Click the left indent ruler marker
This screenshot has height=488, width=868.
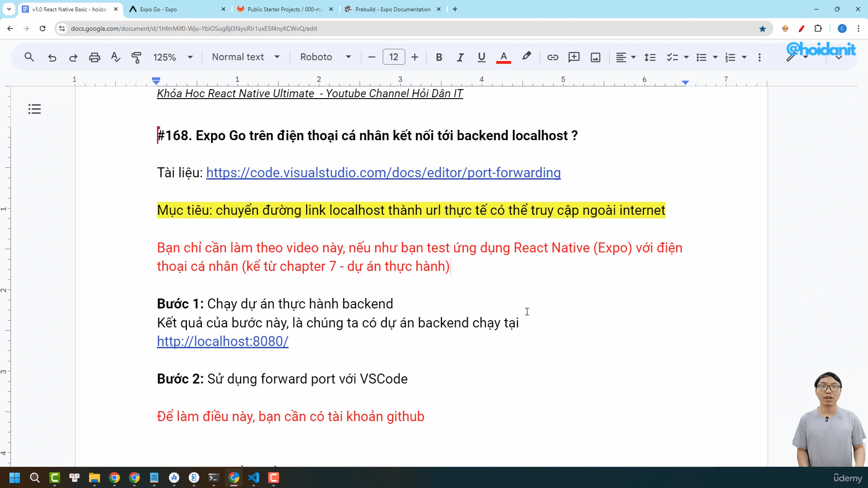coord(156,81)
